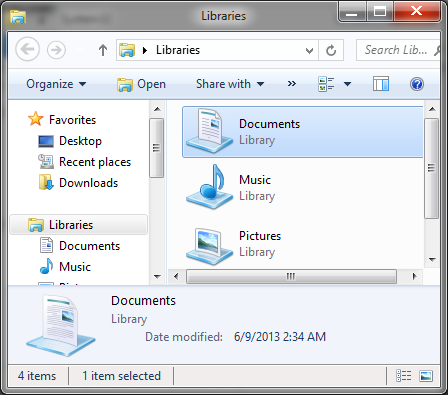
Task: Open the recent locations dropdown arrow
Action: (80, 50)
